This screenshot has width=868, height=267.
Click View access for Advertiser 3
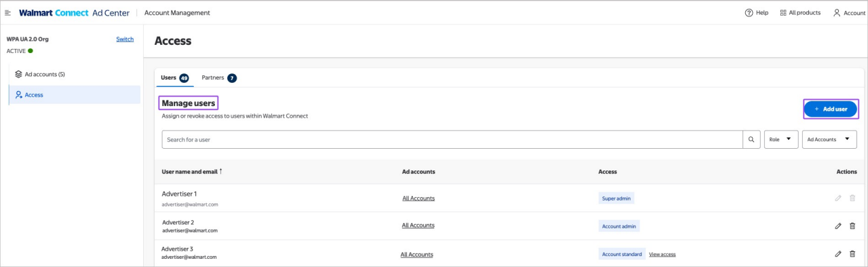[662, 254]
